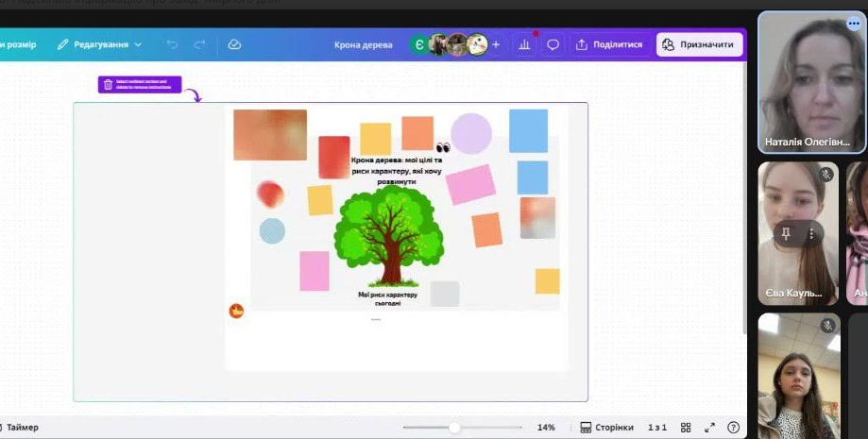The width and height of the screenshot is (868, 439).
Task: Open the 14% zoom level menu
Action: [x=546, y=428]
